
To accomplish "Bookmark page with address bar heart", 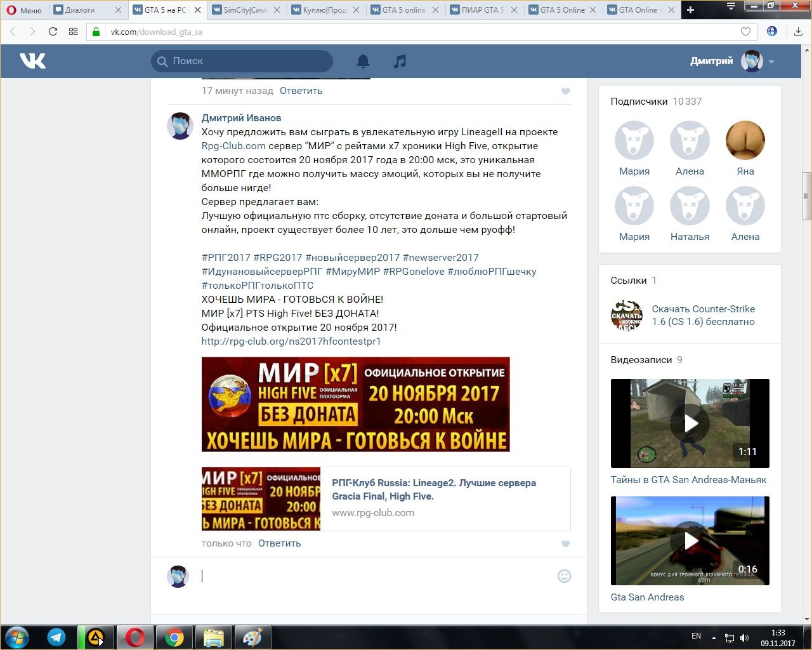I will [x=746, y=32].
